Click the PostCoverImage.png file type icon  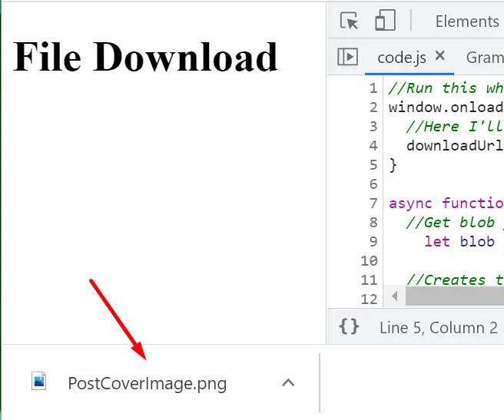39,381
